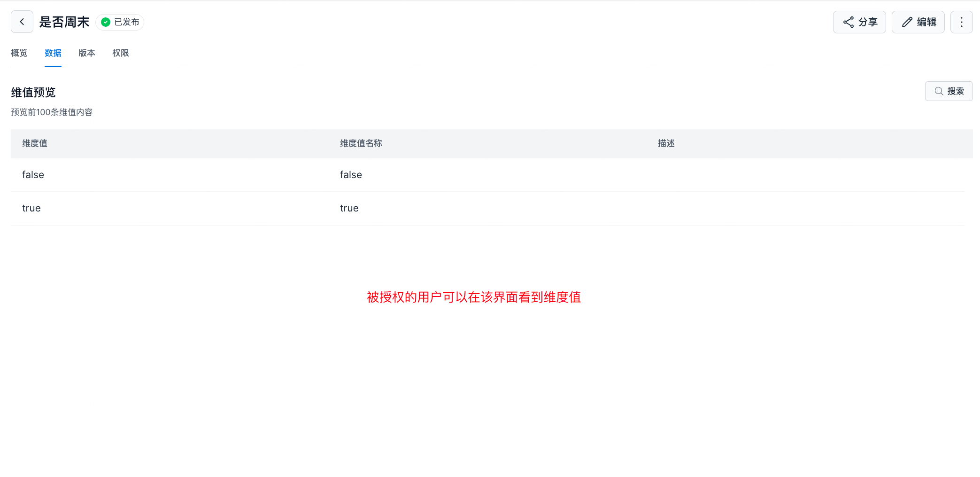Click the 描述 column header
This screenshot has width=980, height=477.
click(666, 143)
